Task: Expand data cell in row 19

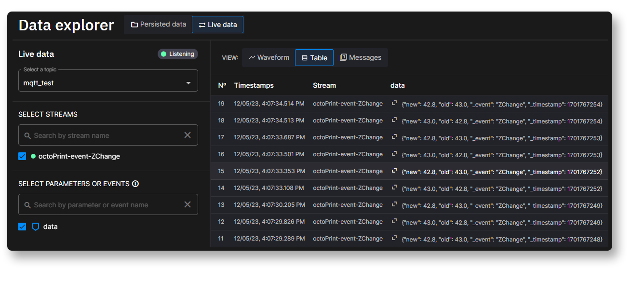Action: click(x=394, y=103)
